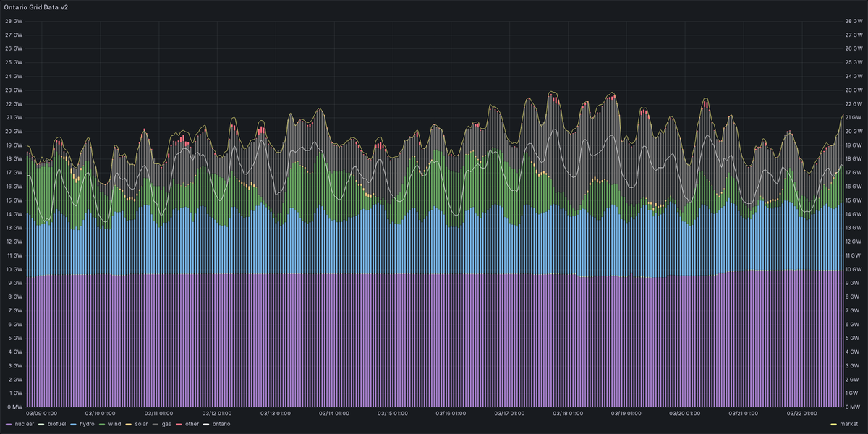Viewport: 868px width, 434px height.
Task: Click the biofuel legend marker icon
Action: tap(42, 424)
